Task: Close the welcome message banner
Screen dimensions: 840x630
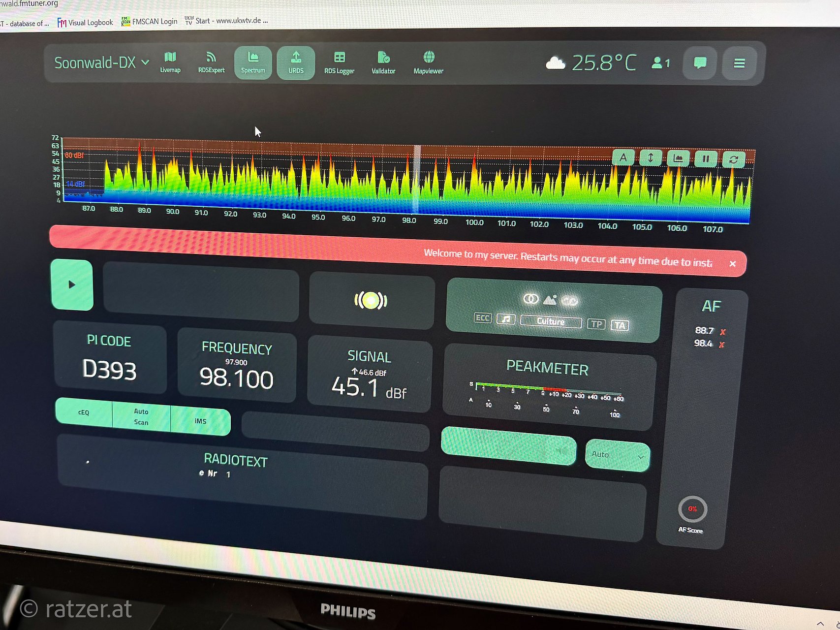Action: pyautogui.click(x=733, y=264)
